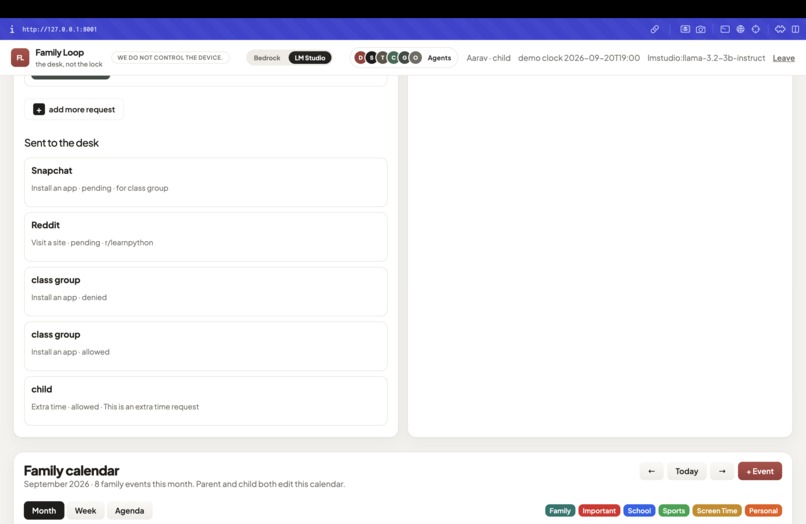Viewport: 806px width, 524px height.
Task: Click the black S agent avatar
Action: pyautogui.click(x=372, y=58)
